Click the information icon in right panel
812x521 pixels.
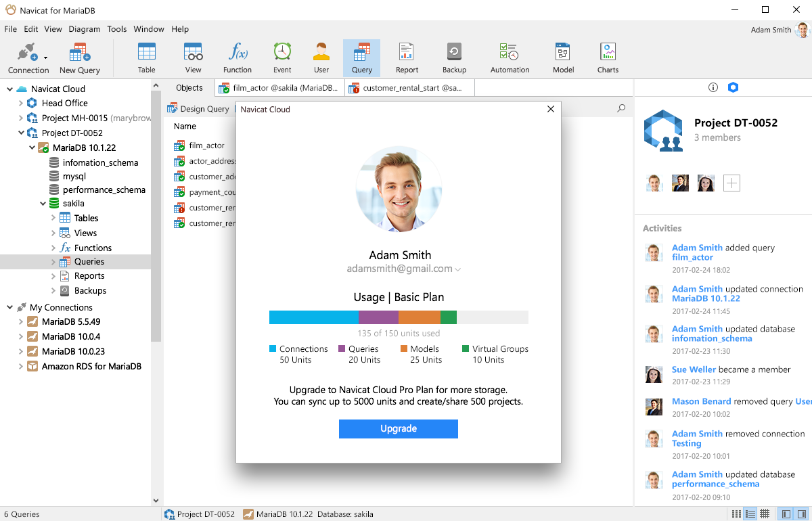(713, 87)
